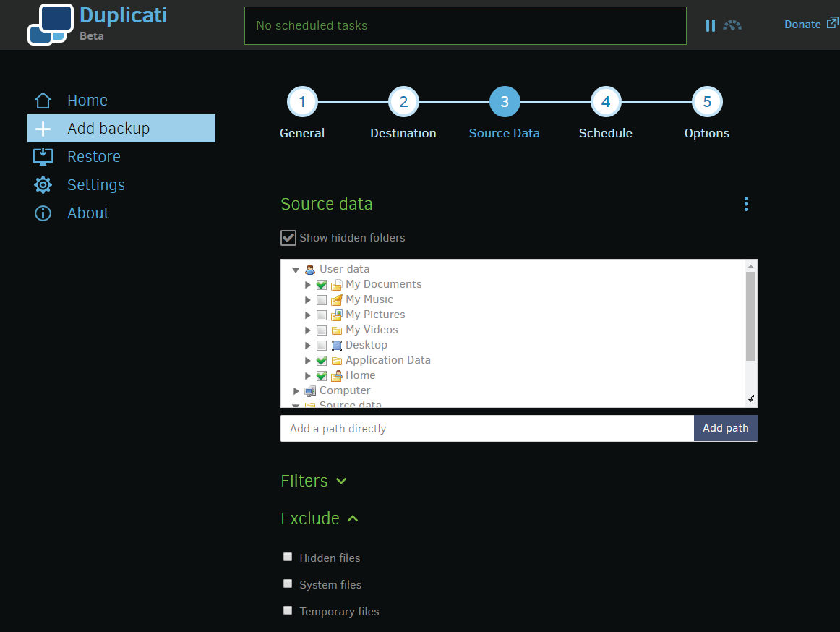
Task: Click the folder tree vertical scrollbar
Action: pos(750,316)
